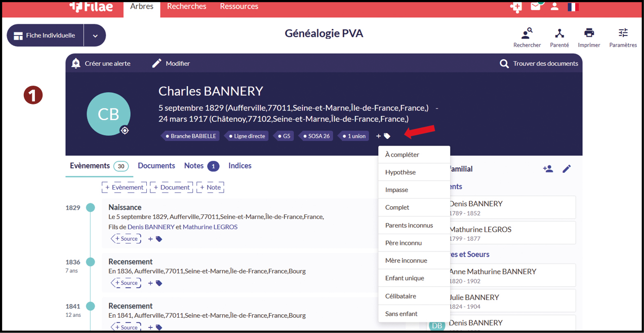Viewport: 644px width, 333px height.
Task: Click add tag icon under 1841 Recensement
Action: click(155, 327)
